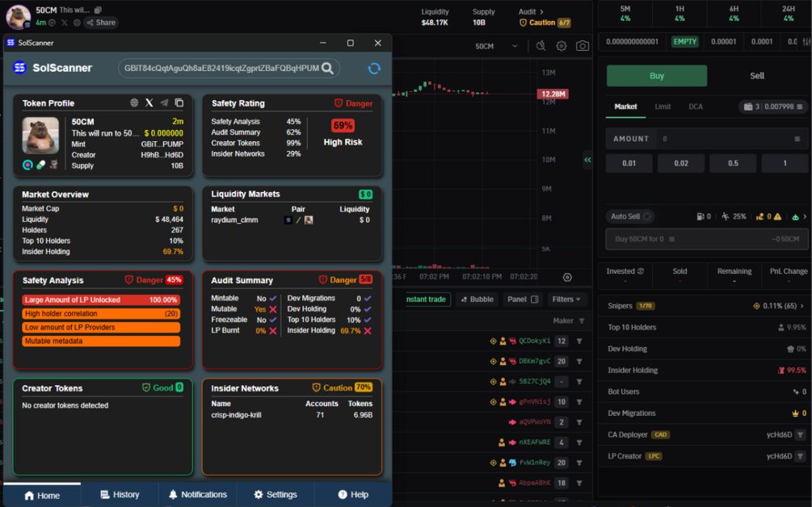Viewport: 812px width, 507px height.
Task: Open the SolScanner Notifications tab
Action: pyautogui.click(x=198, y=495)
